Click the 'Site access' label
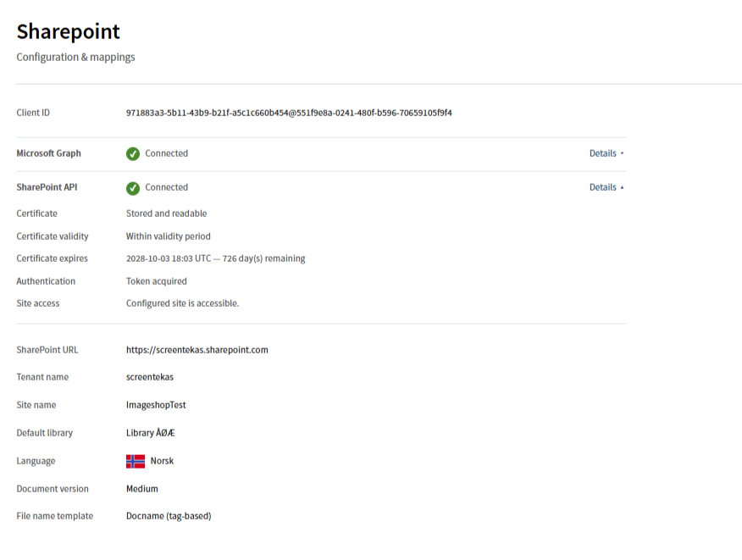The width and height of the screenshot is (742, 560). [x=38, y=303]
